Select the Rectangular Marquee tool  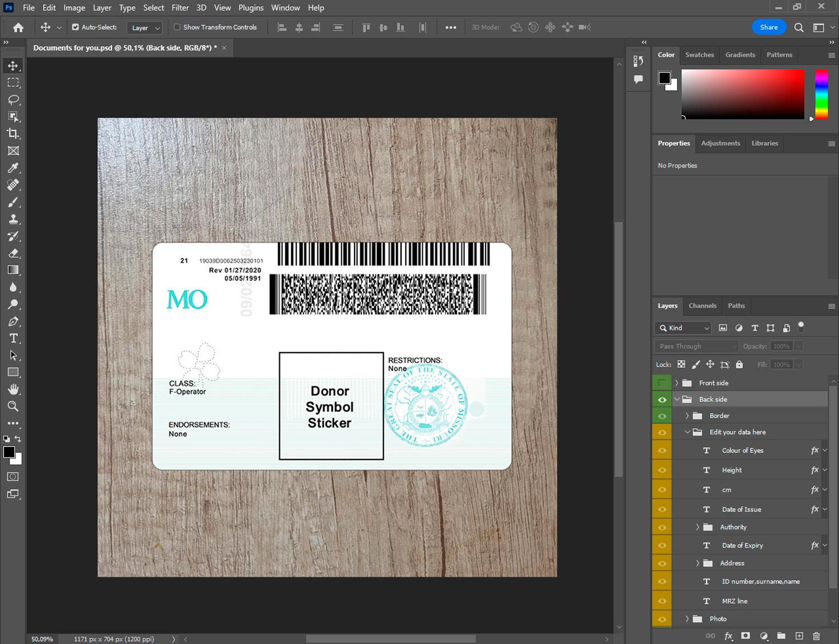click(x=13, y=83)
